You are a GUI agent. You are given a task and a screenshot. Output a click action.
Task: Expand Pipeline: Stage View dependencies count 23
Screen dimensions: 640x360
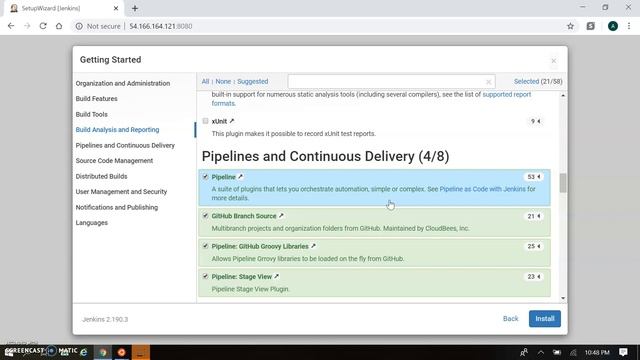(x=533, y=276)
